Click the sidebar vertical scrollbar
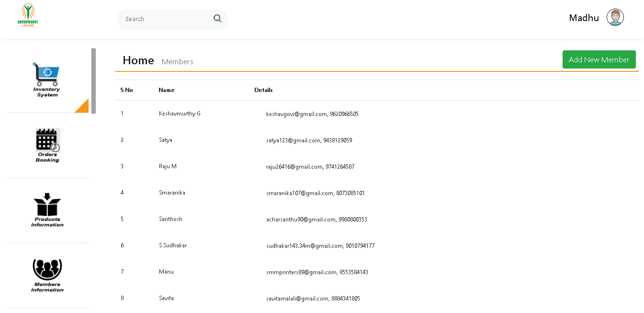Viewport: 644px width, 313px height. [x=93, y=81]
